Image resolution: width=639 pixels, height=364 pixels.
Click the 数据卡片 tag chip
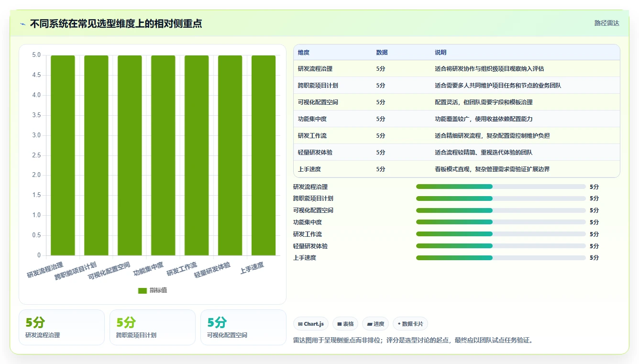tap(410, 324)
